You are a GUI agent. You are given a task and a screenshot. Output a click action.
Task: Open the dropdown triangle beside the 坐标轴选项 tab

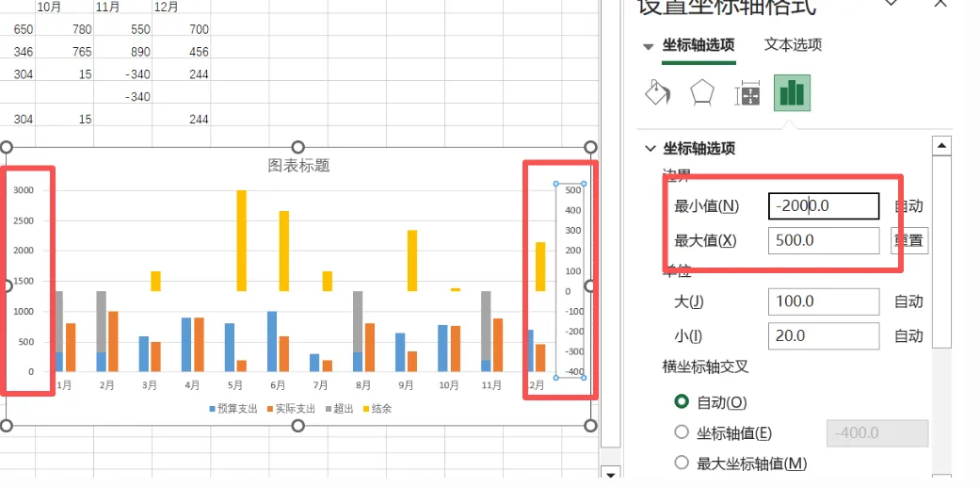click(x=648, y=46)
